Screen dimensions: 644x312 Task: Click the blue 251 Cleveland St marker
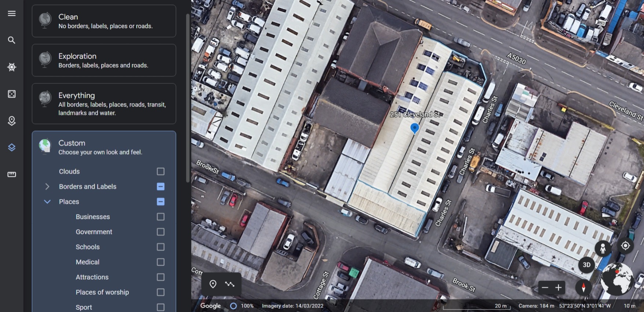click(x=415, y=129)
